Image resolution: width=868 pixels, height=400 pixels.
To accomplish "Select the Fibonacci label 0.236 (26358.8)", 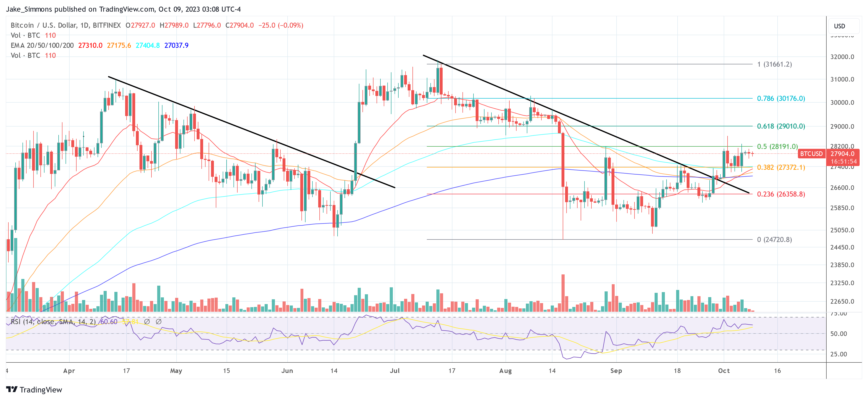I will click(x=781, y=194).
